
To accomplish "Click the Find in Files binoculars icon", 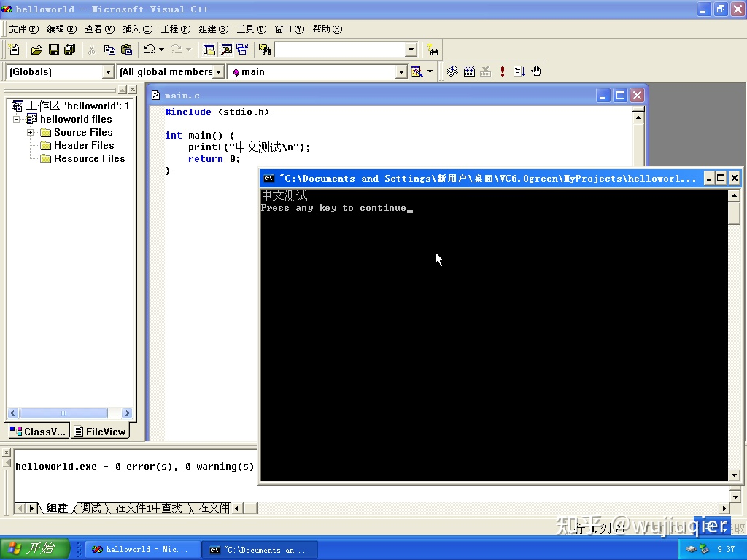I will point(264,49).
